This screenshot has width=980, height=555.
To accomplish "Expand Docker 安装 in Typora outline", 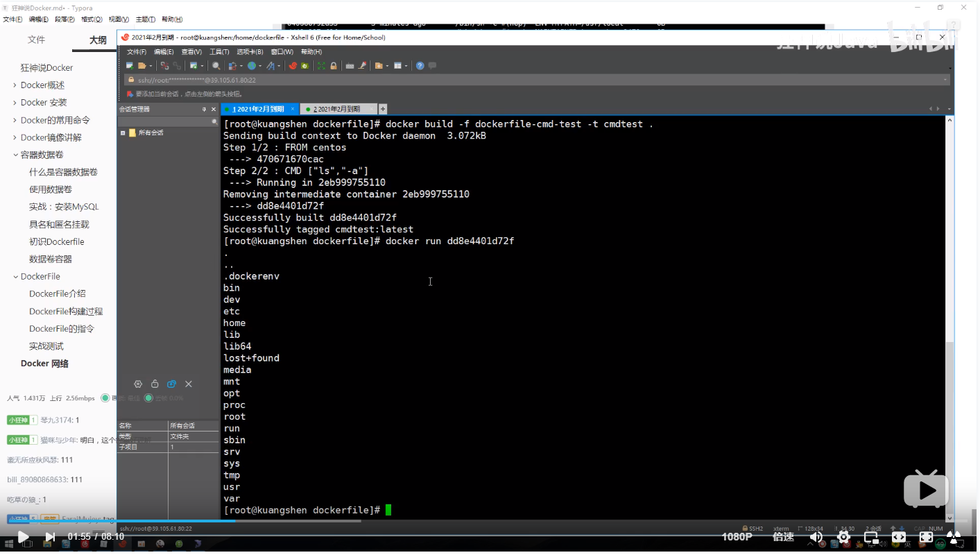I will 15,103.
